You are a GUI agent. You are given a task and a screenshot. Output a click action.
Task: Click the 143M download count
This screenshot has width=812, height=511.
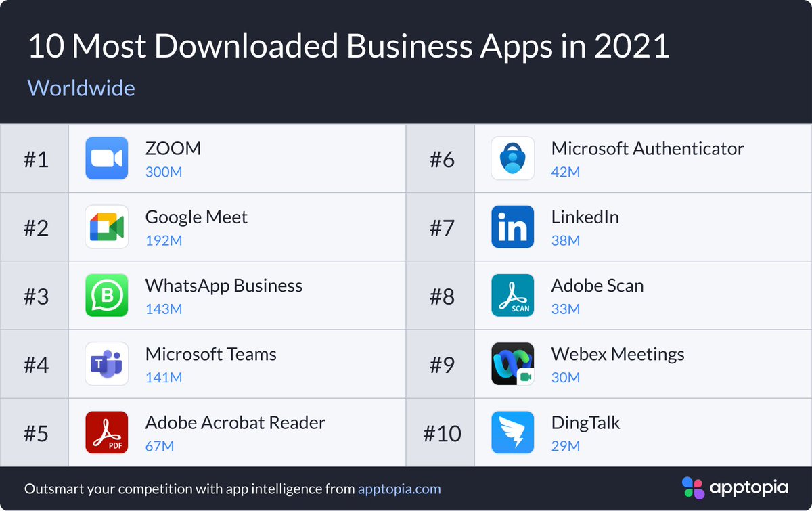pos(164,309)
